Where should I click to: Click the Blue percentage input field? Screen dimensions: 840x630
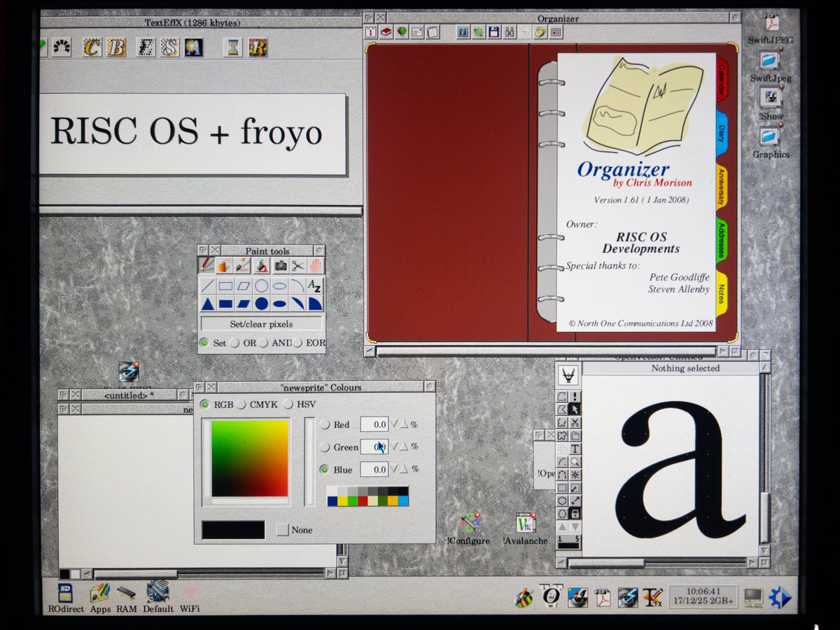point(374,469)
